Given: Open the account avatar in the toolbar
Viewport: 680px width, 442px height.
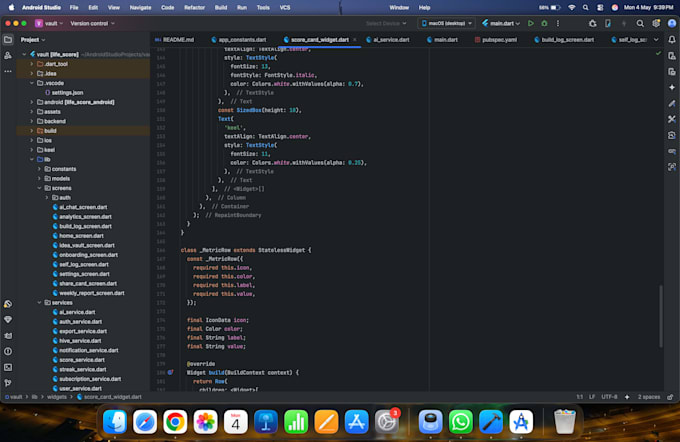Looking at the screenshot, I should (672, 23).
